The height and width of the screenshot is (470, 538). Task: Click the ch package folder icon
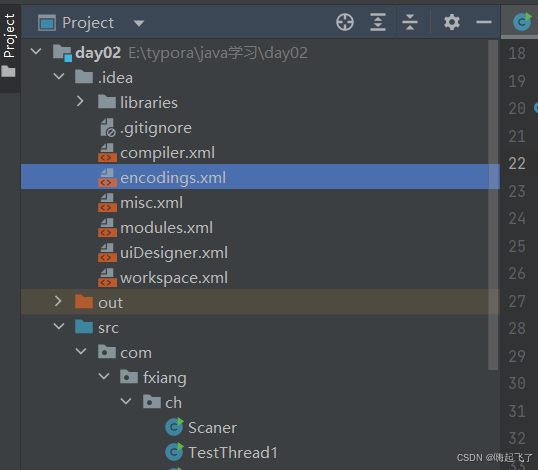[152, 401]
